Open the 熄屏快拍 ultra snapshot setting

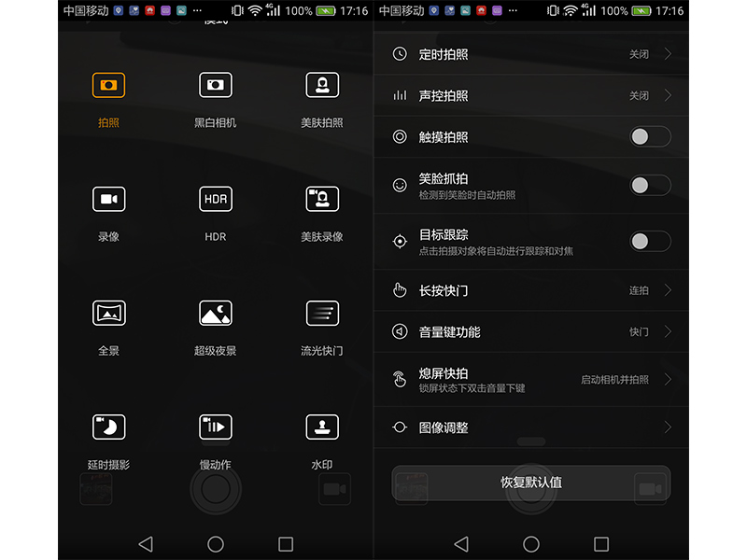coord(530,379)
